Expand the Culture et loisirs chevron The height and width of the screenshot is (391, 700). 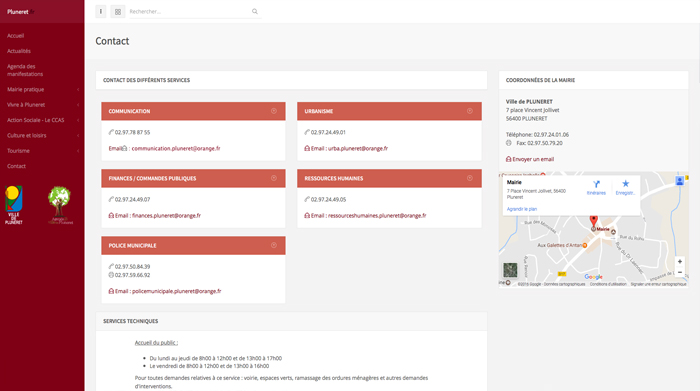(x=78, y=135)
